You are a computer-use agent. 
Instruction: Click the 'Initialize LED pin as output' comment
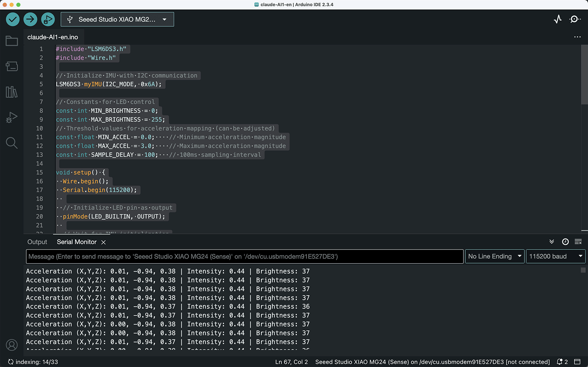coord(118,208)
